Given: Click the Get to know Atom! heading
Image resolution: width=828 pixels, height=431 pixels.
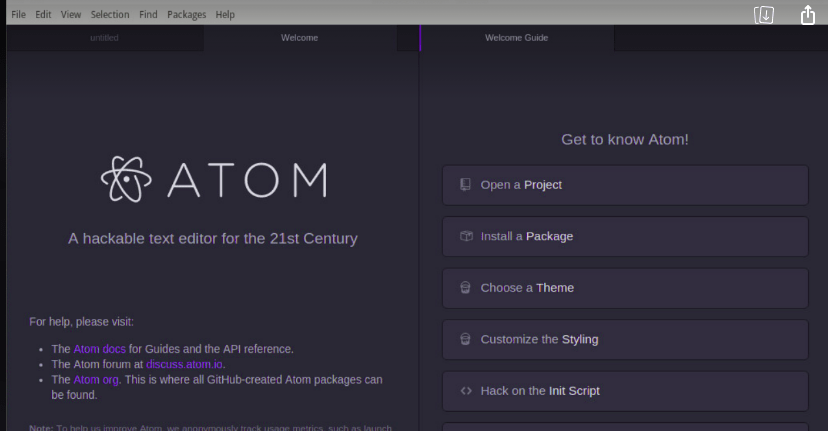Looking at the screenshot, I should click(x=625, y=139).
